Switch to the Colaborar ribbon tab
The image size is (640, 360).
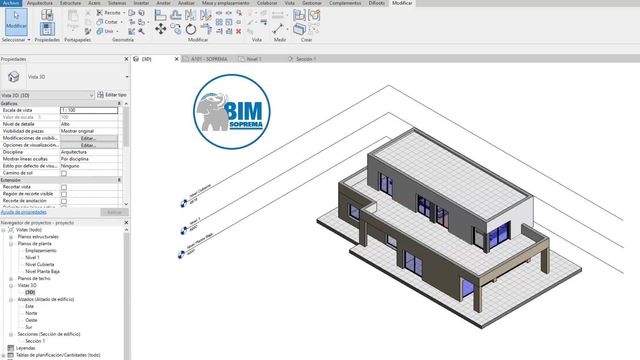pyautogui.click(x=267, y=3)
